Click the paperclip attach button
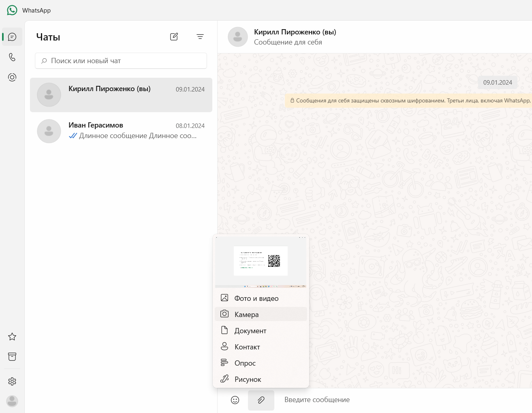Viewport: 532px width, 413px height. tap(261, 400)
